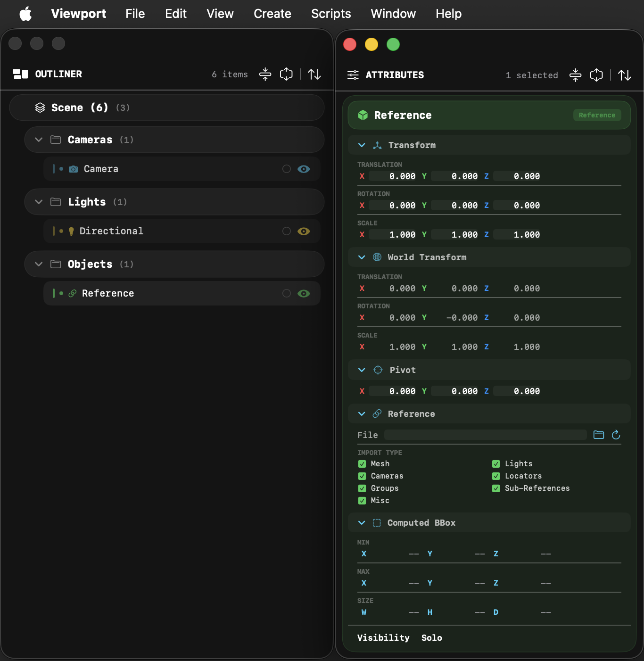
Task: Uncheck the Mesh import type checkbox
Action: [362, 464]
